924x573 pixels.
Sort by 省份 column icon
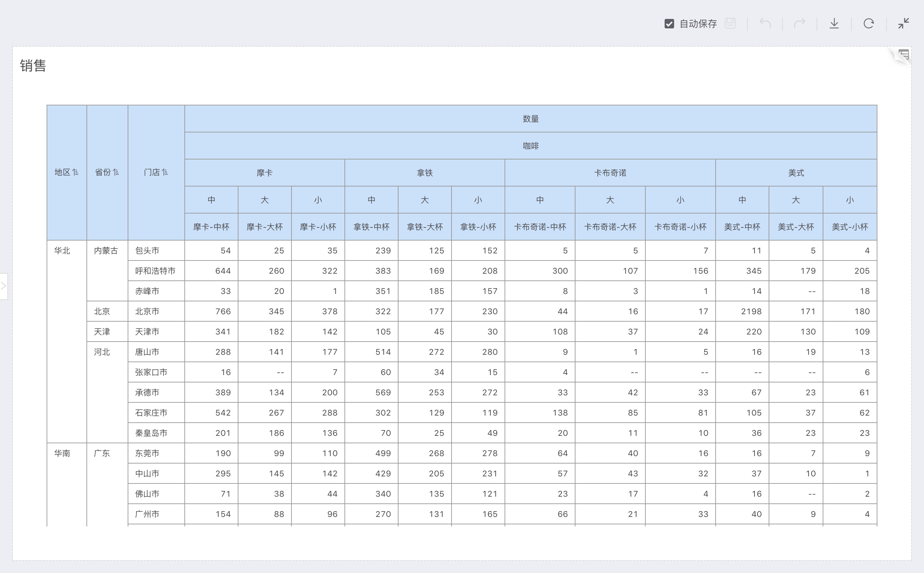(115, 172)
